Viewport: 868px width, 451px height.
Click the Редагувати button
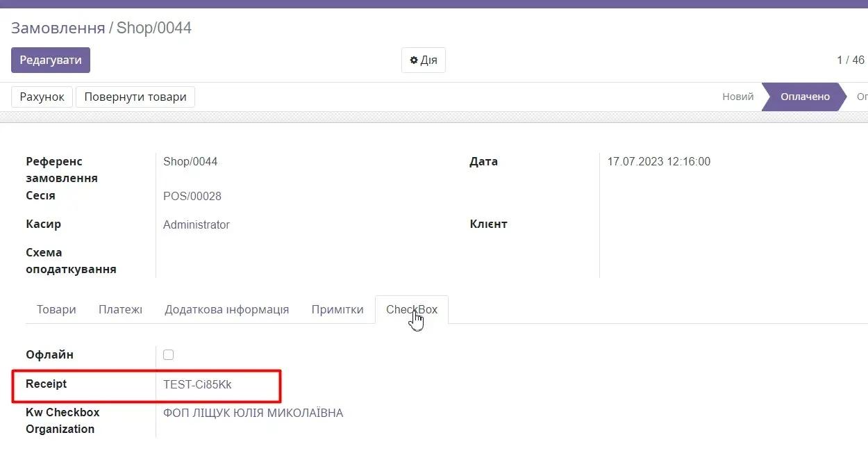point(51,60)
